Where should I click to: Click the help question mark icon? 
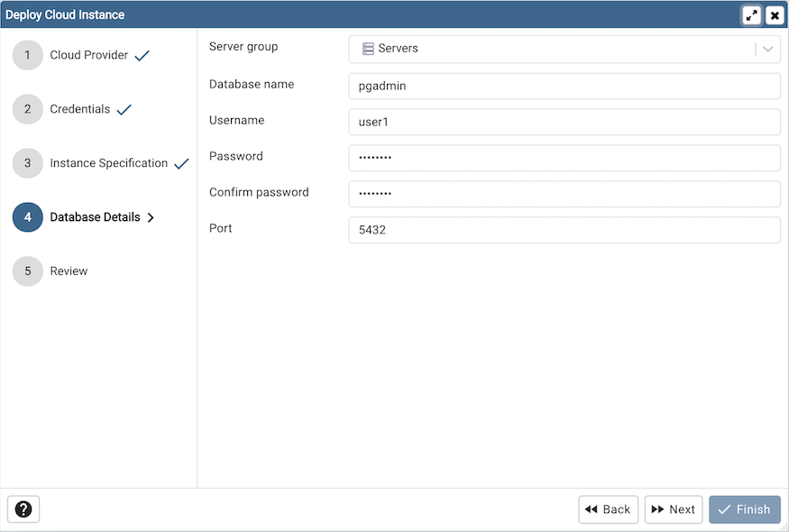tap(23, 509)
